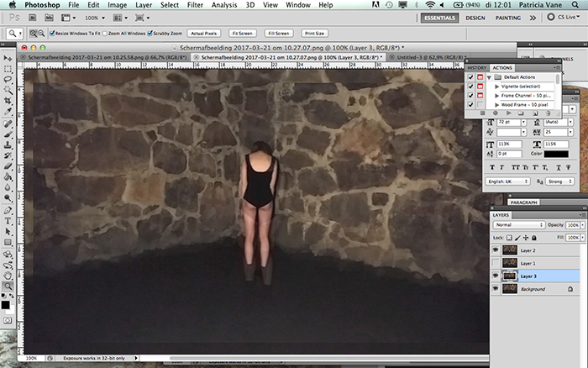Collapse the Default Actions folder
The image size is (588, 368).
pyautogui.click(x=489, y=77)
